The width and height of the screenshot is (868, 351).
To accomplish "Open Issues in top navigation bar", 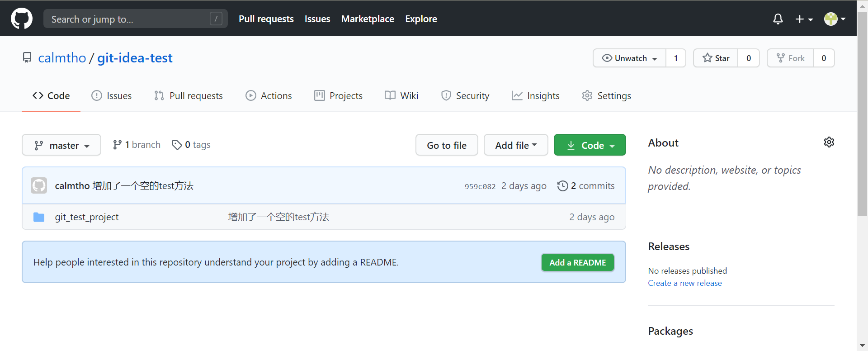I will click(317, 19).
